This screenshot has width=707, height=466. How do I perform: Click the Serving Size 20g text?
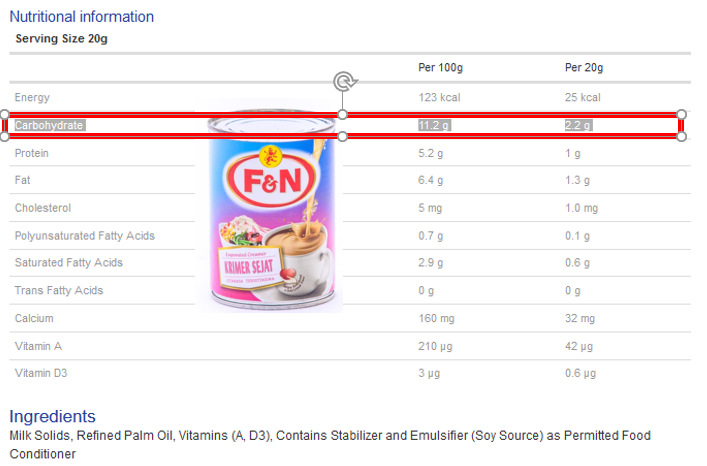coord(62,39)
